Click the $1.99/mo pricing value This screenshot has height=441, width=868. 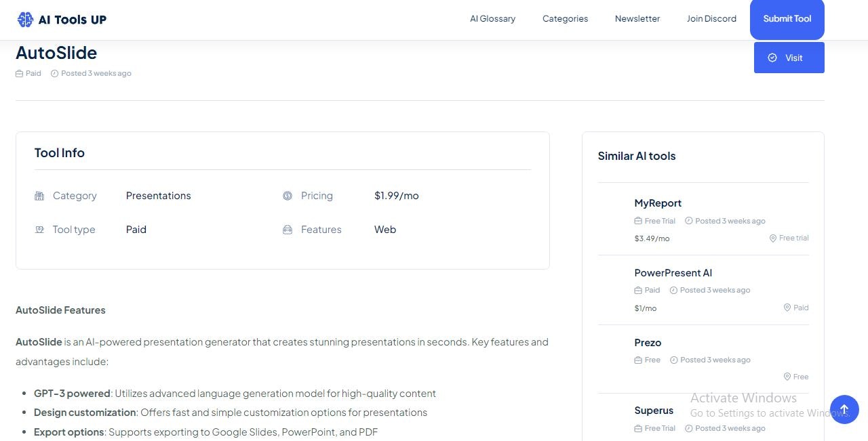point(397,196)
